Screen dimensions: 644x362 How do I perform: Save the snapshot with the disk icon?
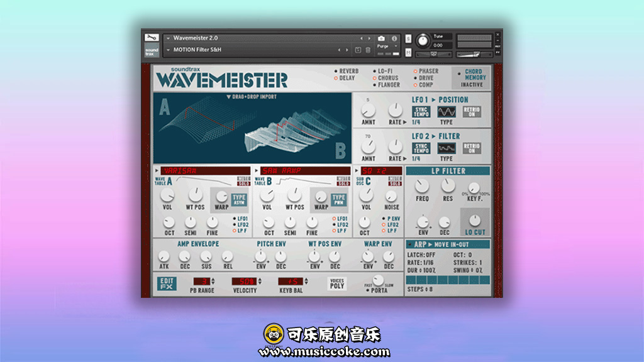pyautogui.click(x=358, y=50)
